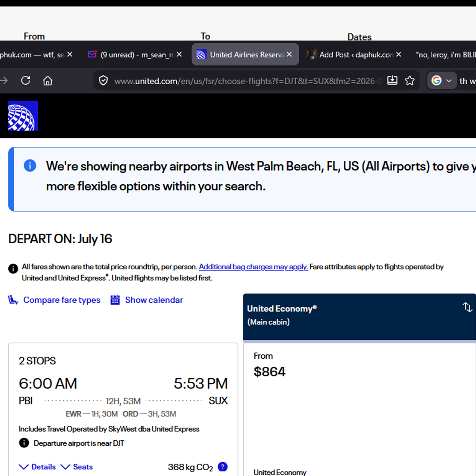
Task: Click the DEPART ON: July 16 heading
Action: click(x=60, y=239)
